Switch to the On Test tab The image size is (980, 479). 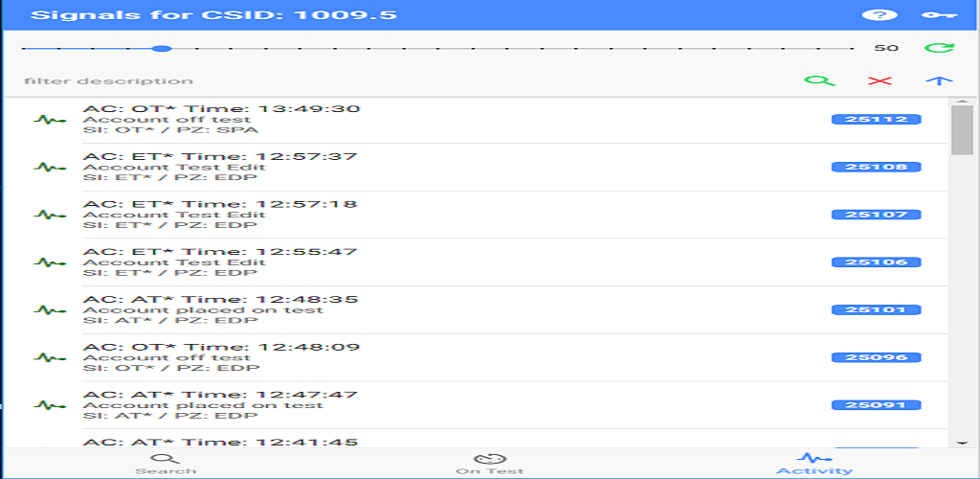pos(490,464)
